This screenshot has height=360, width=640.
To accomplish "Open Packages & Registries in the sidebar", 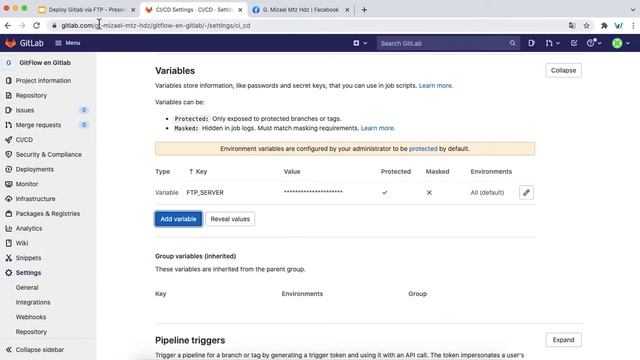I will click(x=48, y=213).
